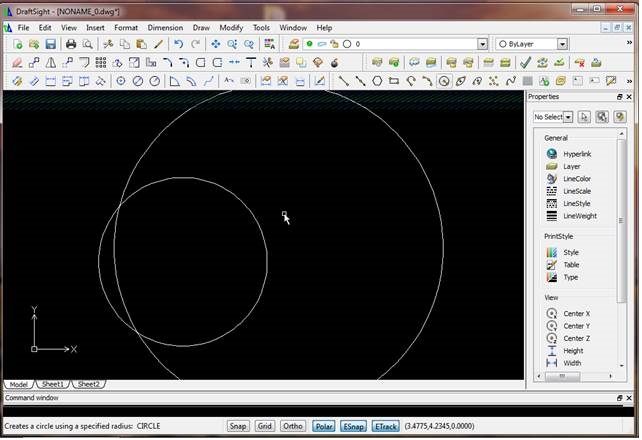Click the Properties horizontal scrollbar

tap(563, 376)
